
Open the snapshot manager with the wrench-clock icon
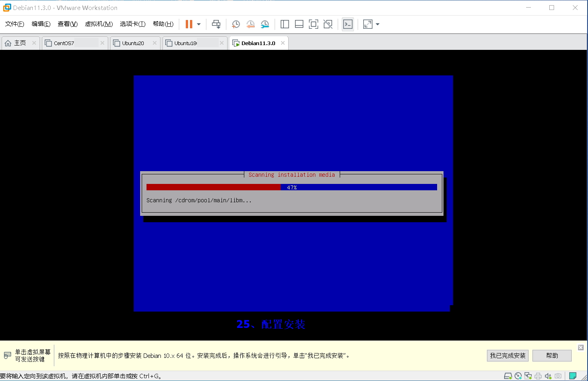pos(265,24)
